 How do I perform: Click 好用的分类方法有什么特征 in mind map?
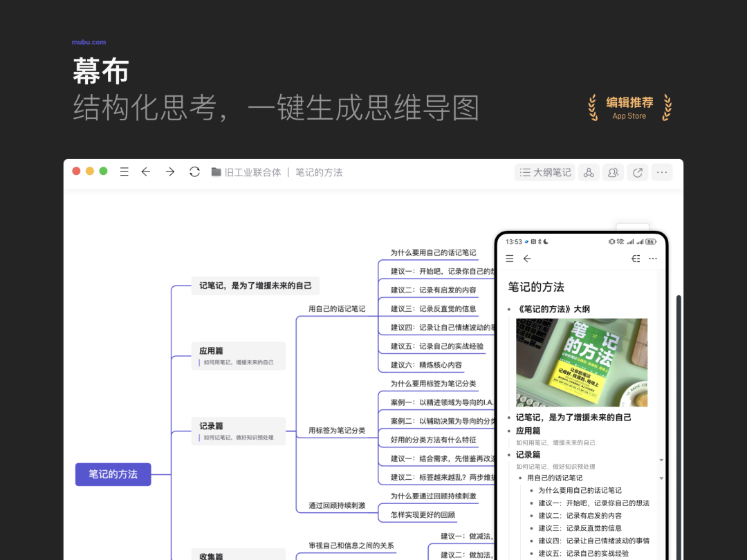(433, 440)
